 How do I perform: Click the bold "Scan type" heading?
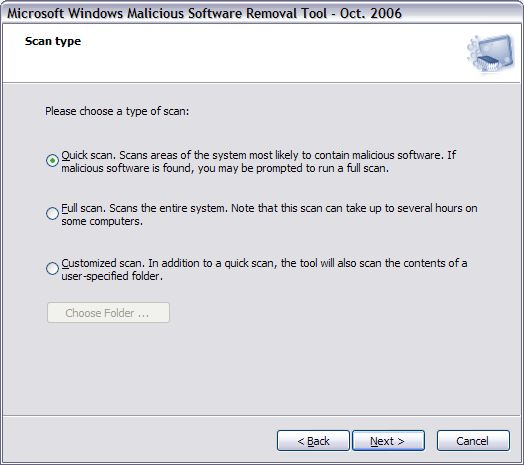pos(53,41)
